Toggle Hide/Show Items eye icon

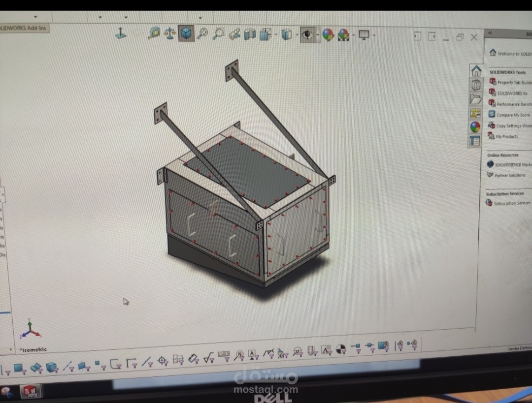(x=308, y=34)
